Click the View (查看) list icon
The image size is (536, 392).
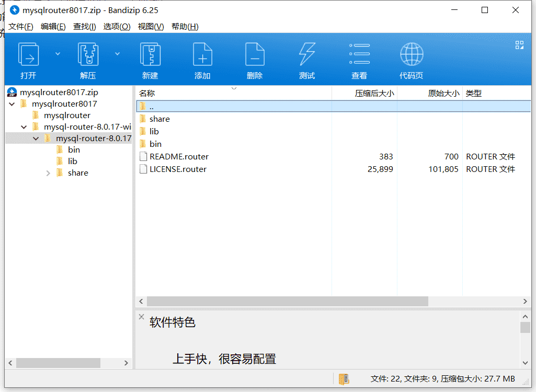click(359, 54)
